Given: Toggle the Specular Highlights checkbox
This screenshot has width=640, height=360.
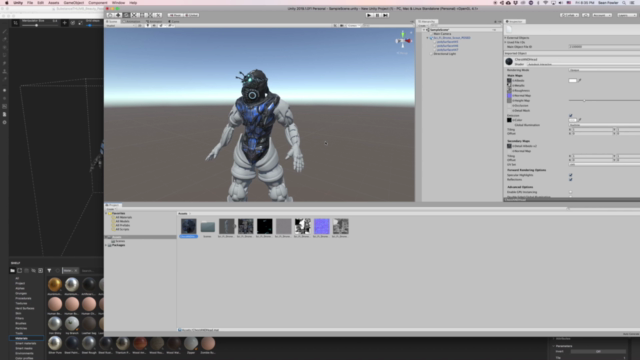Looking at the screenshot, I should (x=571, y=175).
